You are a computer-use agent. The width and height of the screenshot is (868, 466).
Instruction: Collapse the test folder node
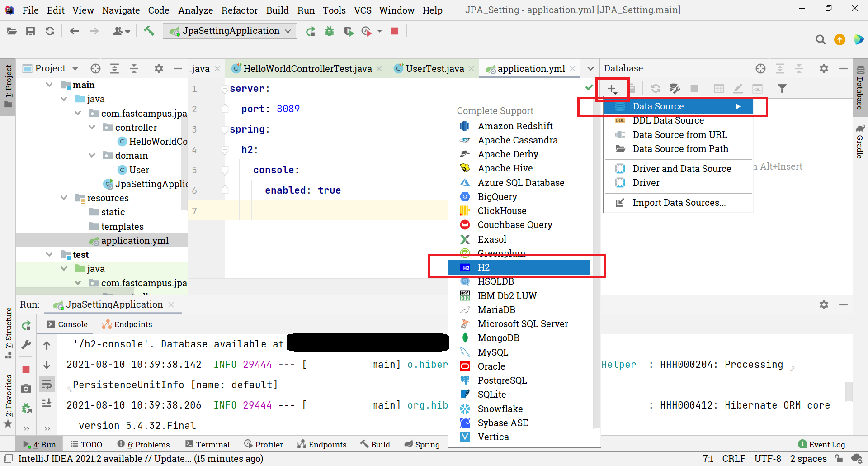point(49,254)
